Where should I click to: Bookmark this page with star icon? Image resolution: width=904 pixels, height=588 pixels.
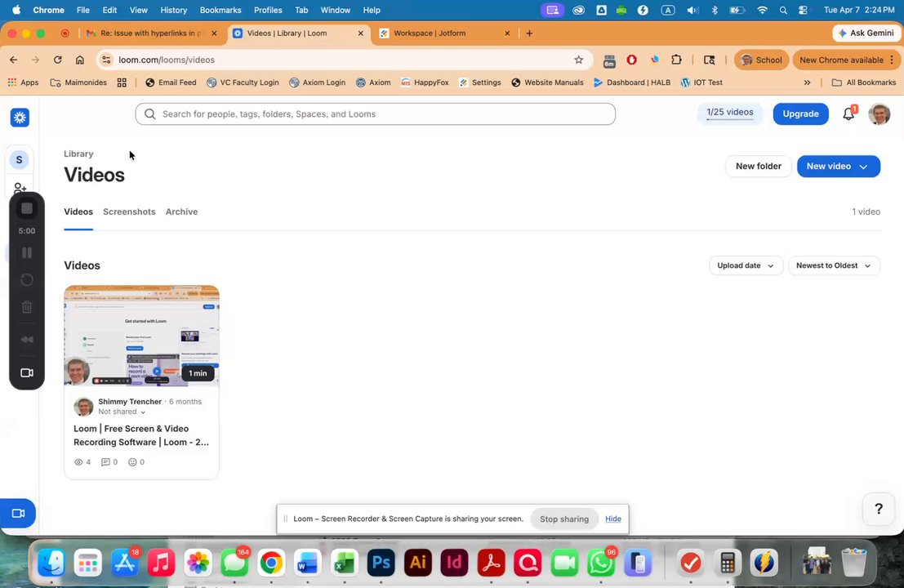pyautogui.click(x=579, y=60)
